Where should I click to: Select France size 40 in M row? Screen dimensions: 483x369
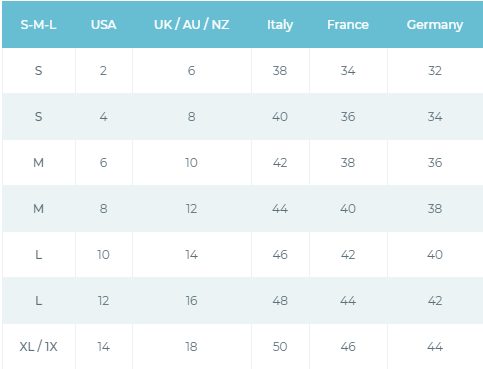point(348,209)
